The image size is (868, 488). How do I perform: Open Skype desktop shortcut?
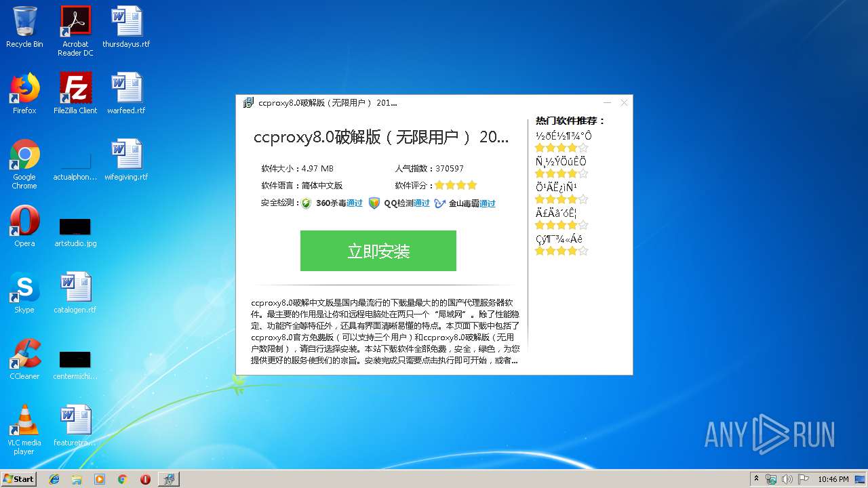pyautogui.click(x=24, y=293)
